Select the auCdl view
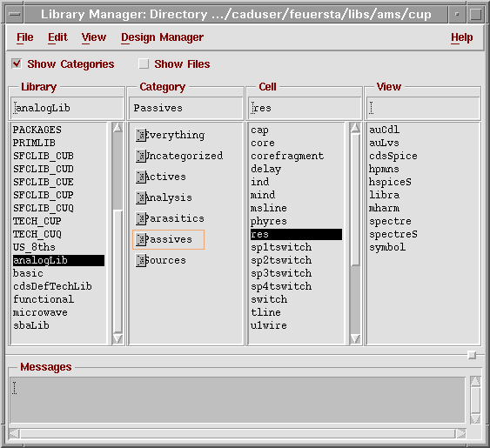 [384, 130]
